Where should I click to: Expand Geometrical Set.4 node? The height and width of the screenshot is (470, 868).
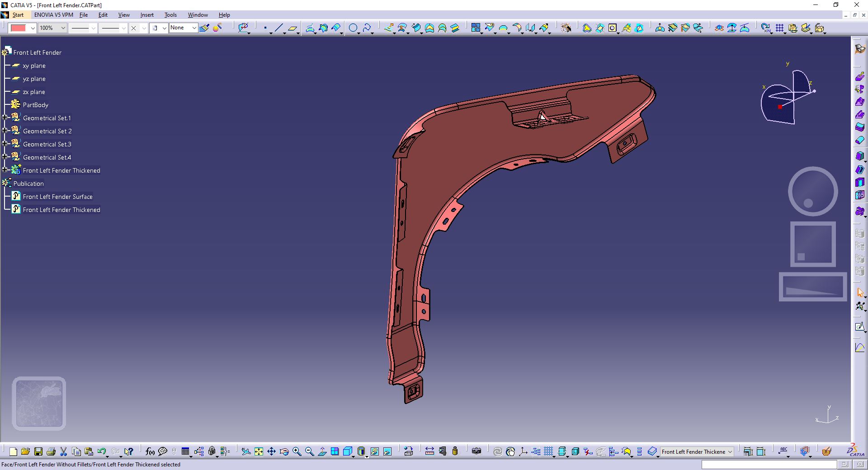point(5,157)
